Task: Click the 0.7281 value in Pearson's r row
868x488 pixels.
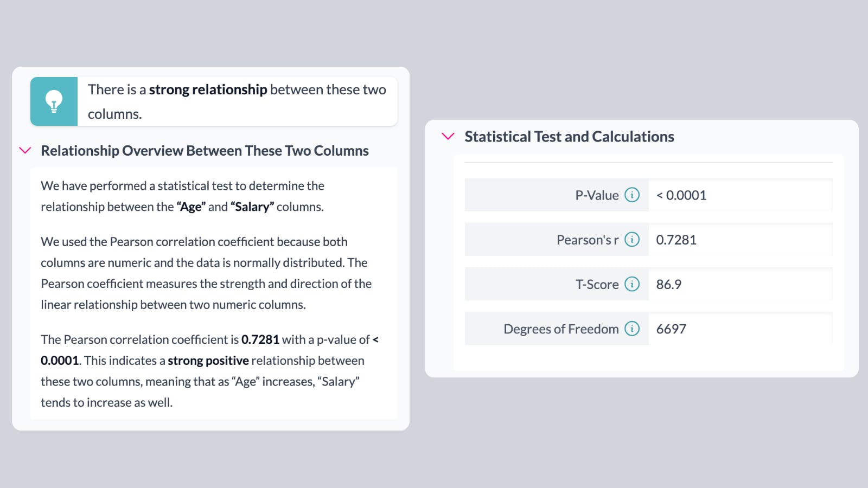Action: [676, 240]
